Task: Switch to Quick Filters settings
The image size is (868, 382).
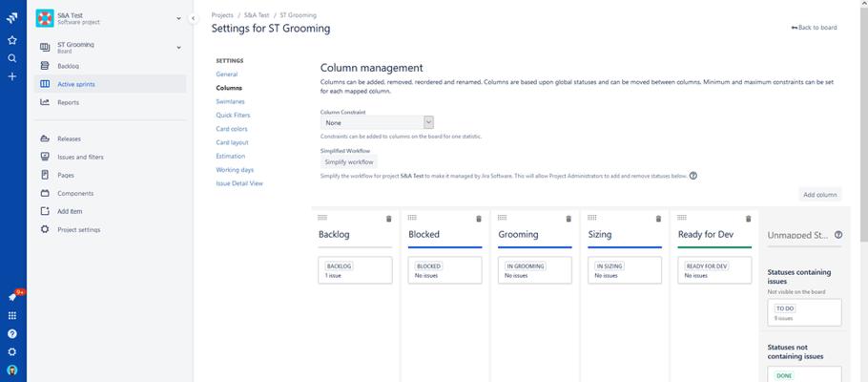Action: click(x=233, y=116)
